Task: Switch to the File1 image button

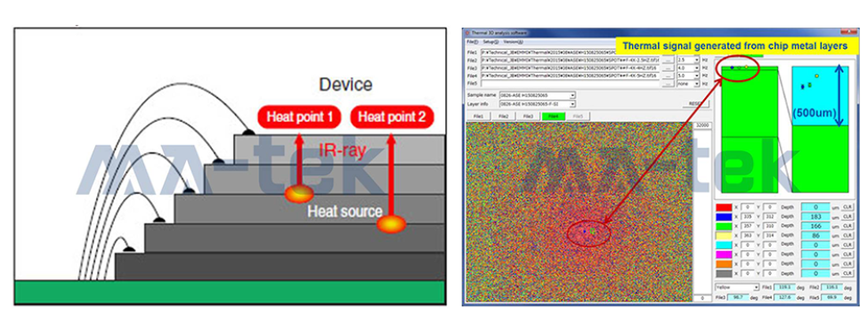Action: coord(478,117)
